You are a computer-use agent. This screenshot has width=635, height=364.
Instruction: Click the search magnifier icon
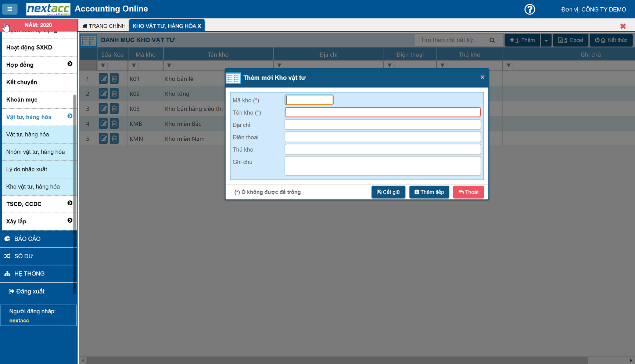pos(492,40)
